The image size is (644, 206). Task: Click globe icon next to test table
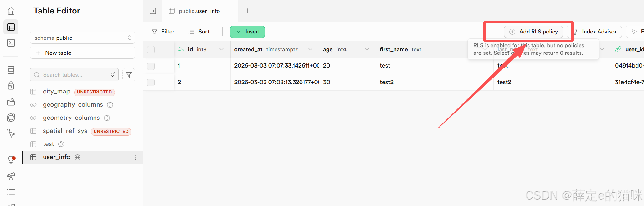[x=61, y=144]
